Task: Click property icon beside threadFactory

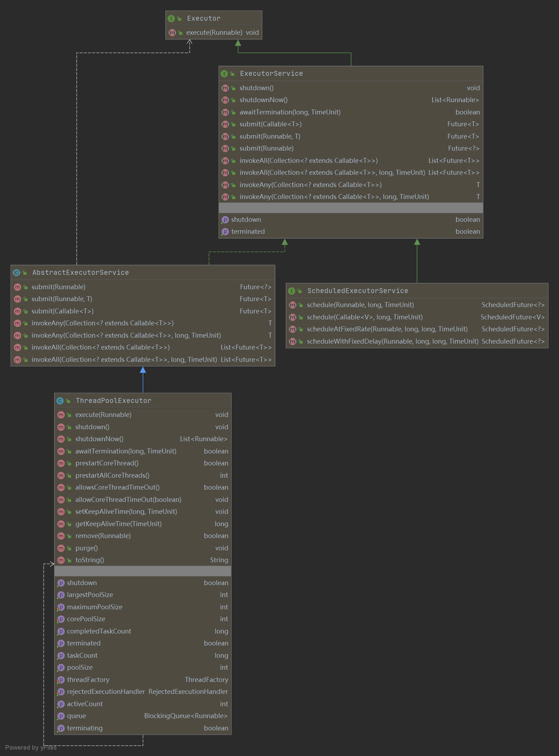Action: pos(61,680)
